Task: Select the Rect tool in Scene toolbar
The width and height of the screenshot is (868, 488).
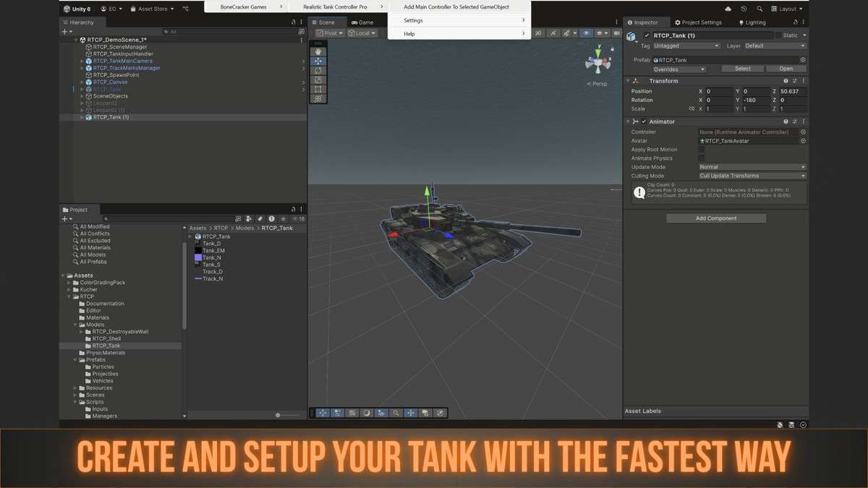Action: click(318, 90)
